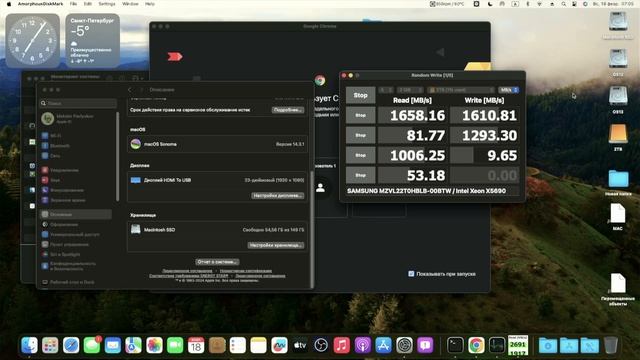Click the large Stop button in AmorphousDiskMark

tap(360, 95)
